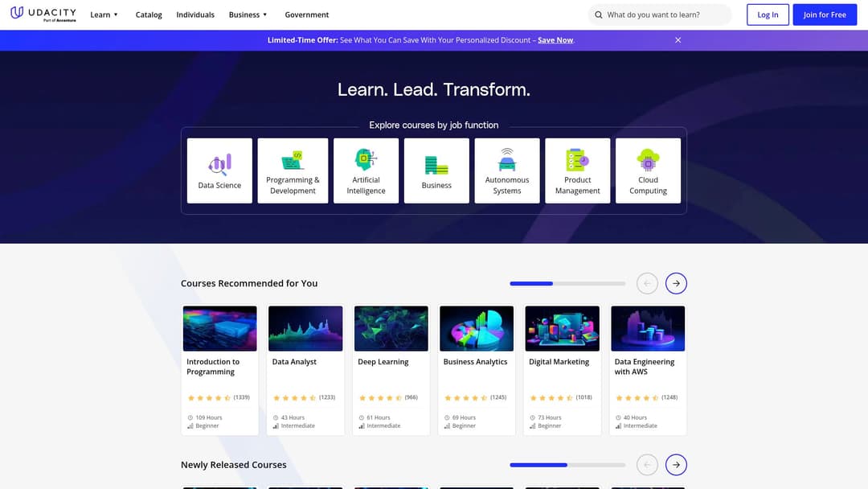Click the Udacity logo
The width and height of the screenshot is (868, 489).
pyautogui.click(x=43, y=14)
